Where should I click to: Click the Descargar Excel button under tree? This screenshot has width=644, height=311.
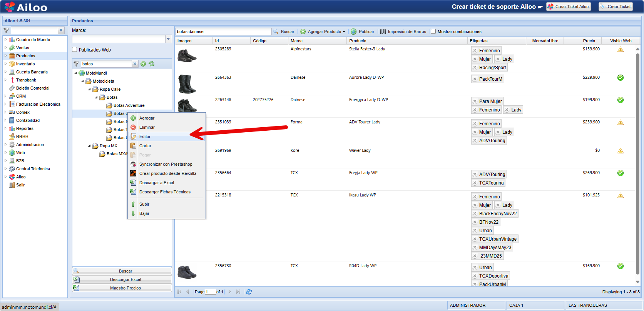pos(122,279)
